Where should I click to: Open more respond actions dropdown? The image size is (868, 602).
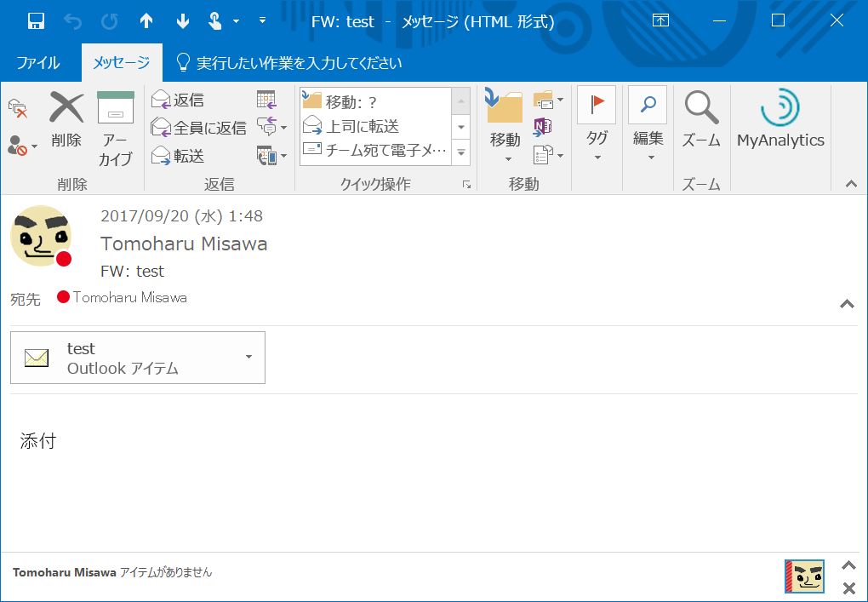coord(271,156)
